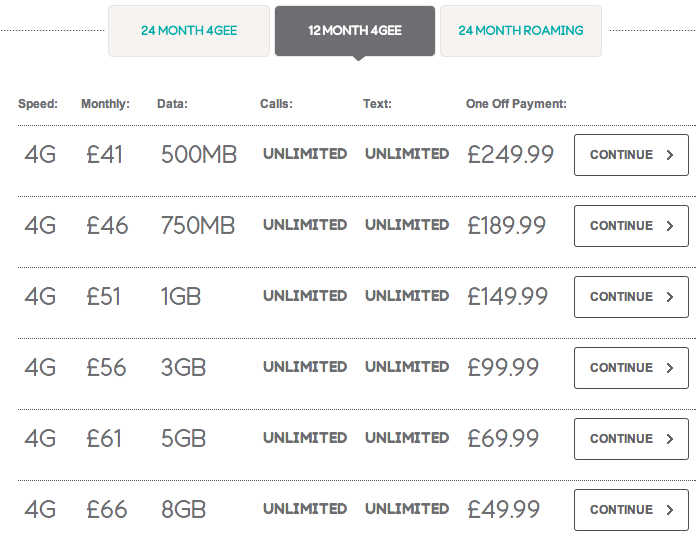Click the chevron icon on £69.99 row
696x543 pixels.
click(x=670, y=439)
